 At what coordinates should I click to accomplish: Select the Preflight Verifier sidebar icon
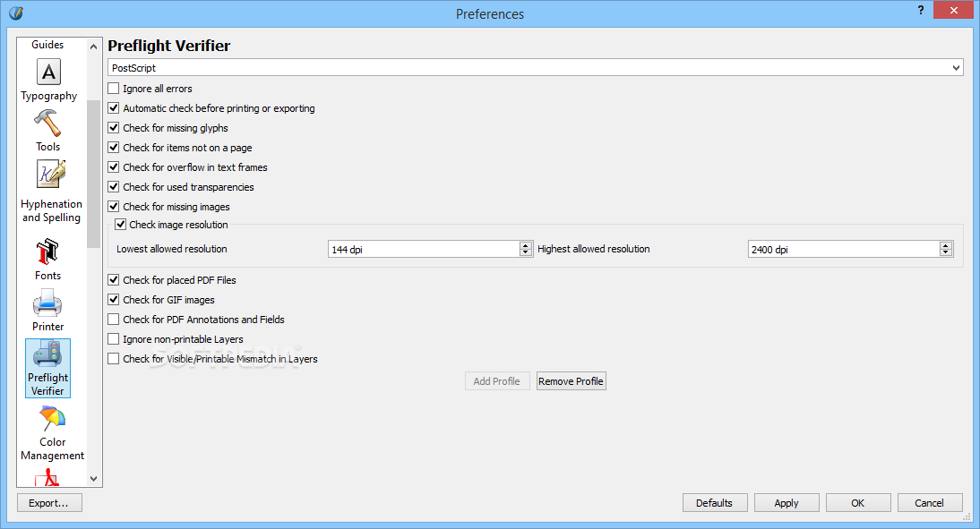47,368
